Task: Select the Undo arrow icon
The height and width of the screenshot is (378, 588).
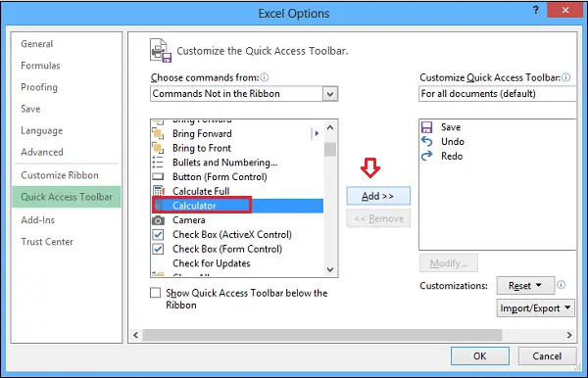Action: click(426, 142)
